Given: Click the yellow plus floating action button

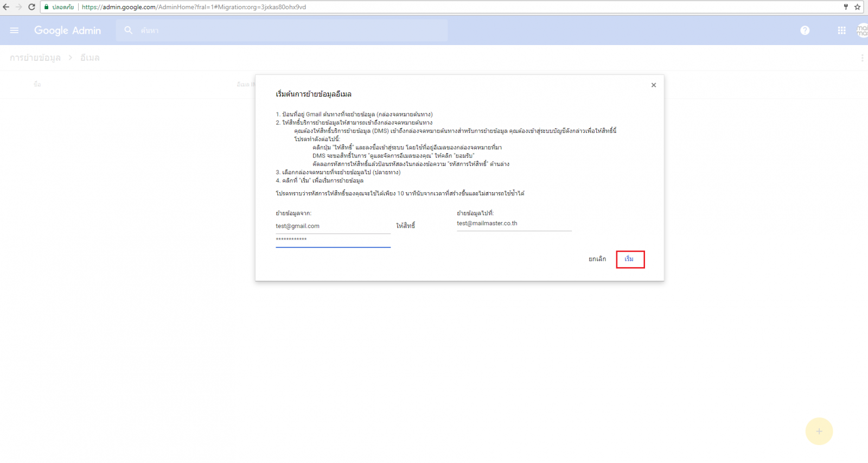Looking at the screenshot, I should [x=819, y=432].
